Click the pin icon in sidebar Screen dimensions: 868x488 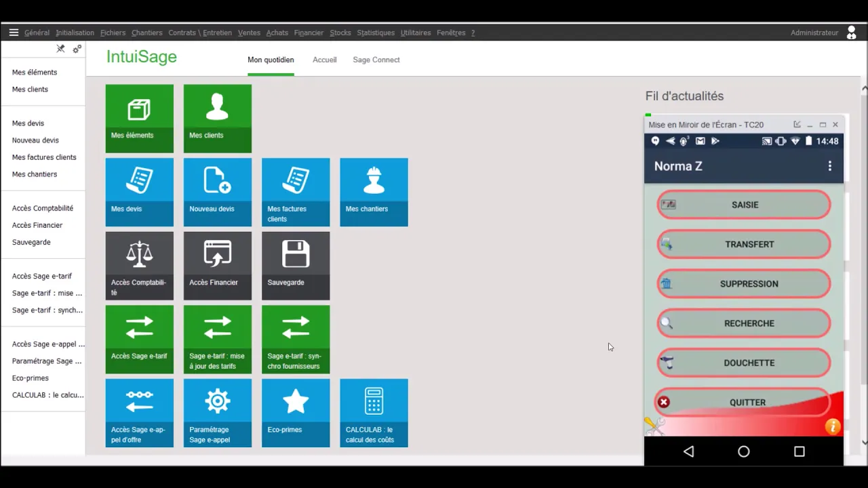pos(60,49)
